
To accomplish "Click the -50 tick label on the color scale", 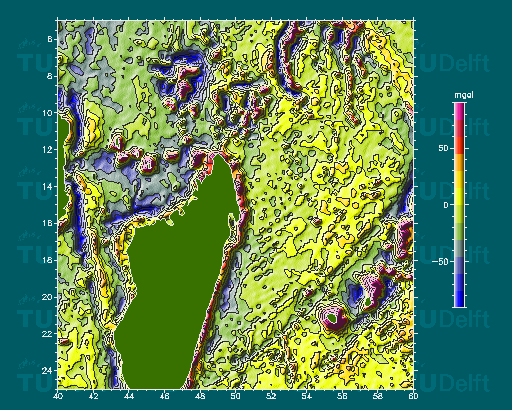I will [x=441, y=262].
